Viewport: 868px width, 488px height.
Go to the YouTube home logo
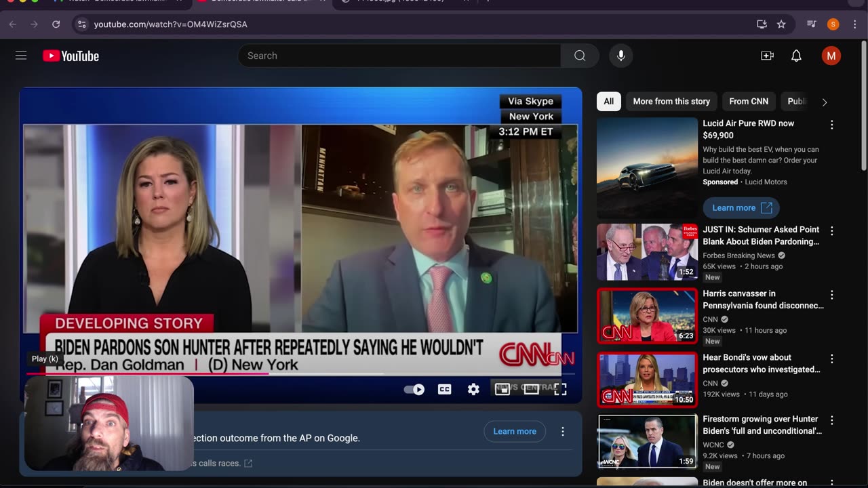coord(71,56)
